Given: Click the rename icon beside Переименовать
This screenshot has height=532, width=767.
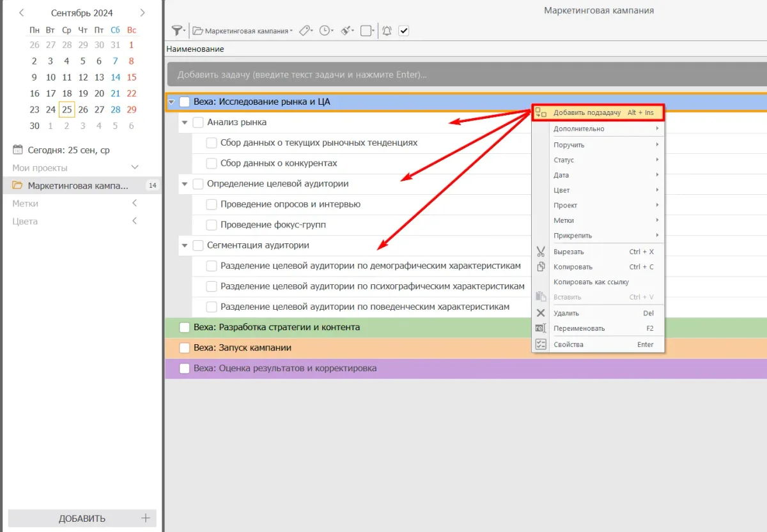Looking at the screenshot, I should [x=541, y=328].
